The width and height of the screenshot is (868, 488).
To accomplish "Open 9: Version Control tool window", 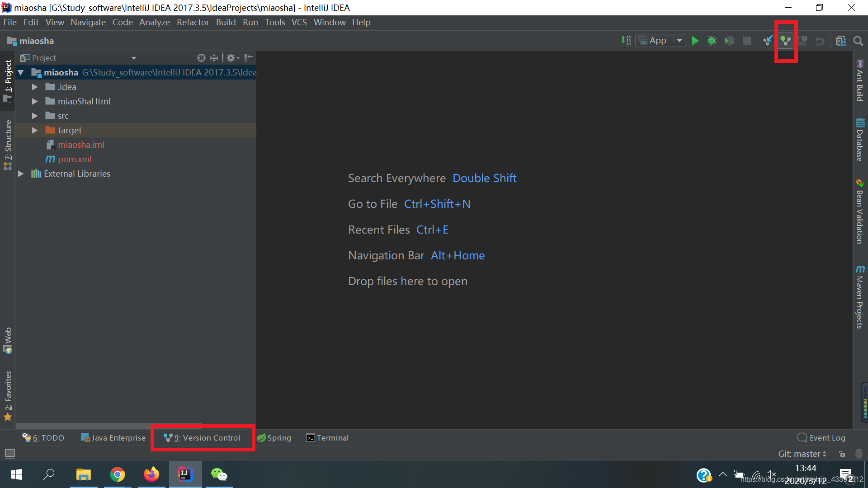I will [202, 437].
